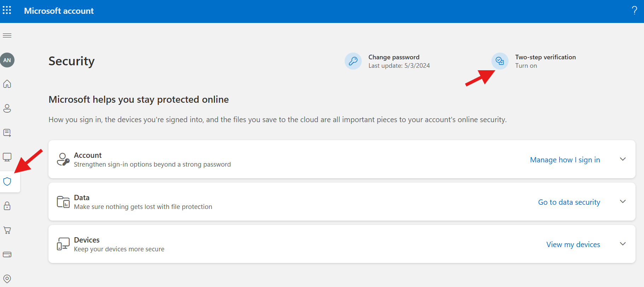Open View my devices link

point(573,245)
